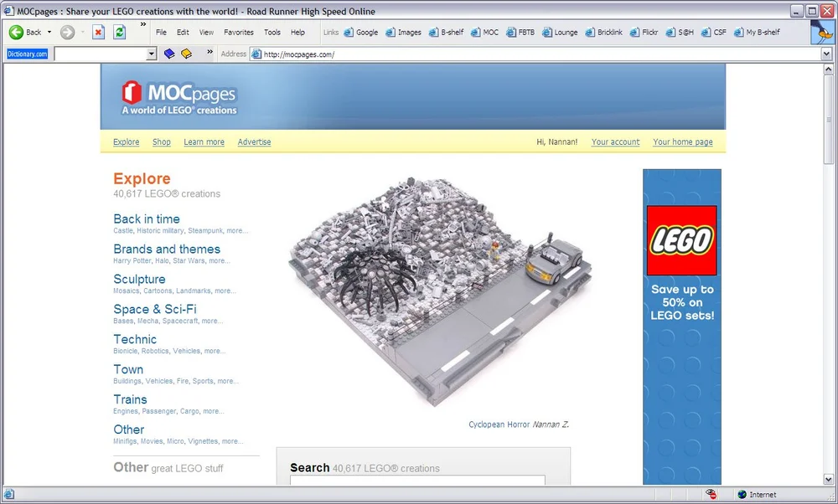Open the Advertise link
The image size is (838, 504).
[x=255, y=142]
